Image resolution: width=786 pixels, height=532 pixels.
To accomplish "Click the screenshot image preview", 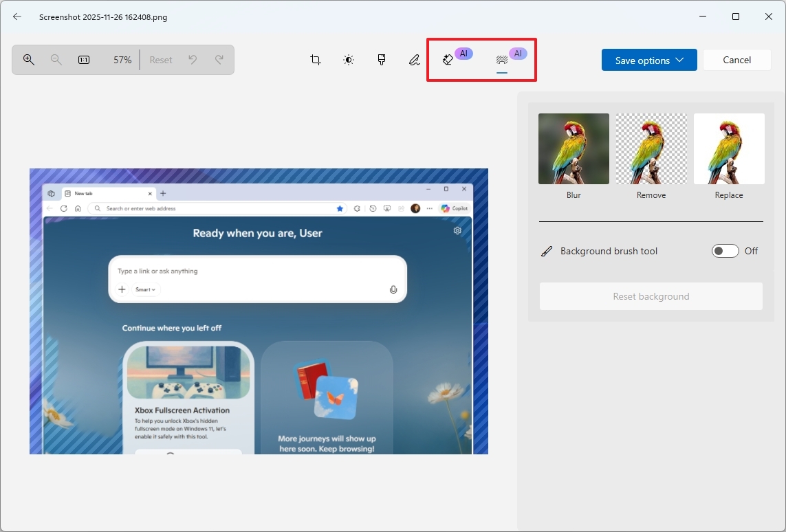I will pyautogui.click(x=259, y=311).
